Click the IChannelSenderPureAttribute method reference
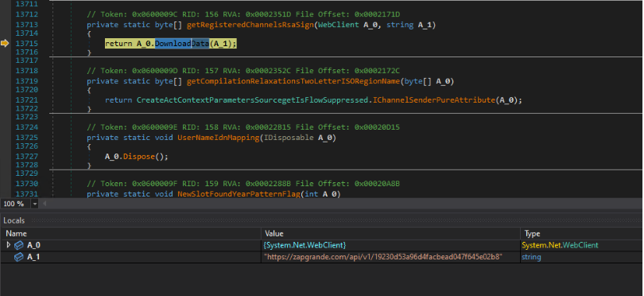Screen dimensions: 644x296 tap(433, 100)
